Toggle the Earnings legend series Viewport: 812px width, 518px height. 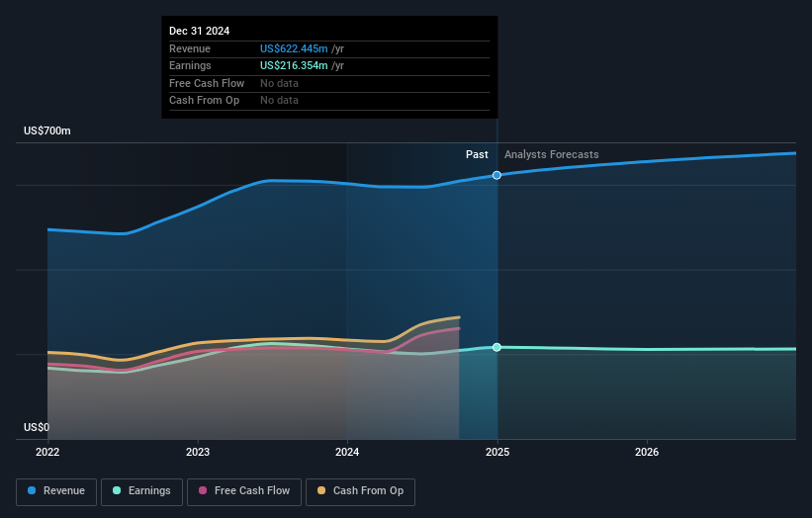[x=141, y=491]
